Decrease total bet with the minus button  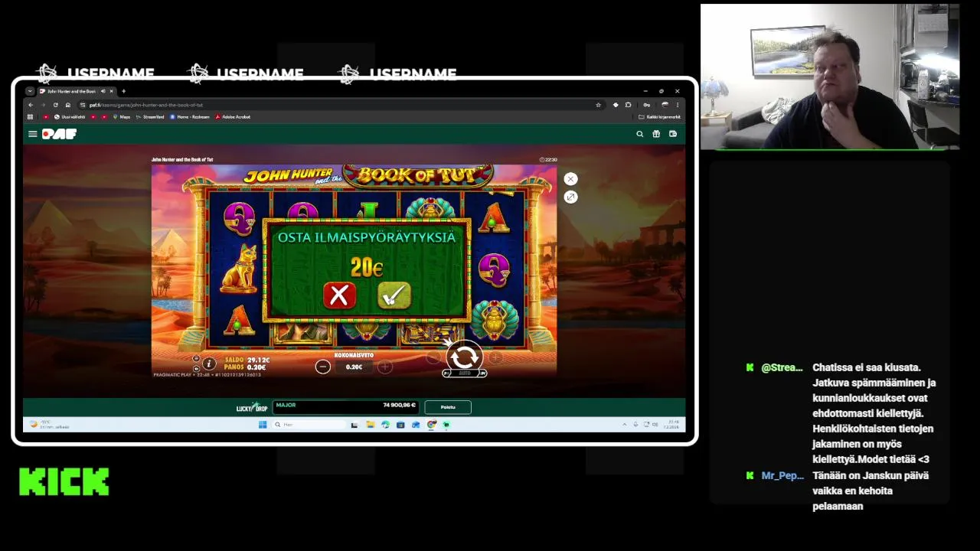click(x=323, y=367)
